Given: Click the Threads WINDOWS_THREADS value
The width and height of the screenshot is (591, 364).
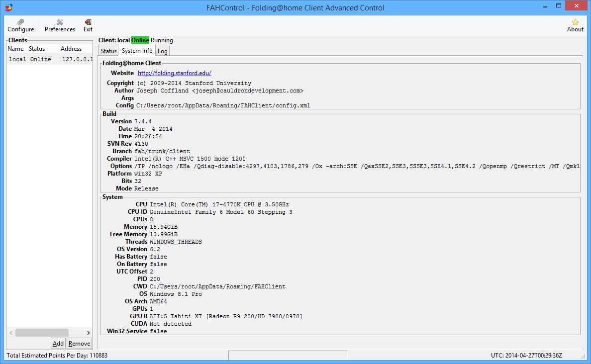Looking at the screenshot, I should coord(176,242).
